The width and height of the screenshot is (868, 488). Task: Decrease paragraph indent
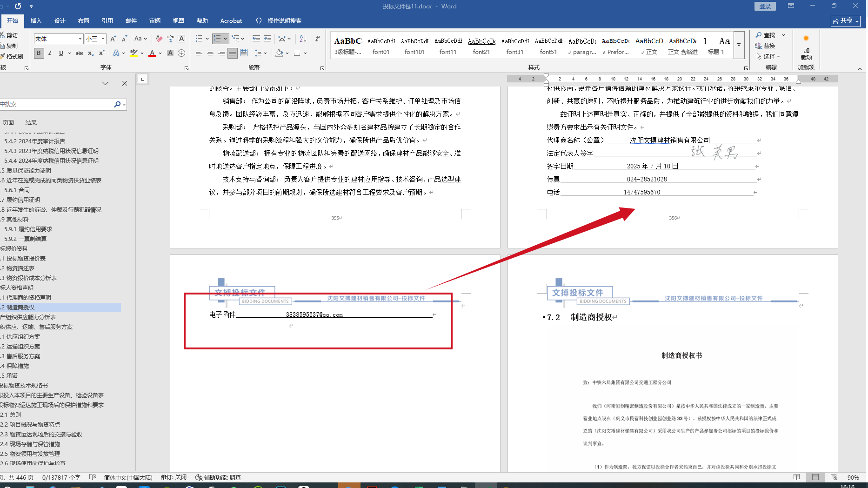point(256,39)
